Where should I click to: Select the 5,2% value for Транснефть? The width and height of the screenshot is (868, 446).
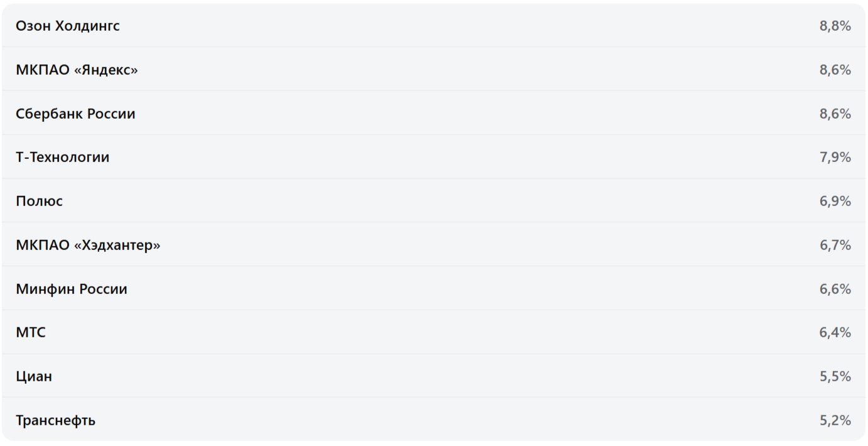(x=835, y=420)
